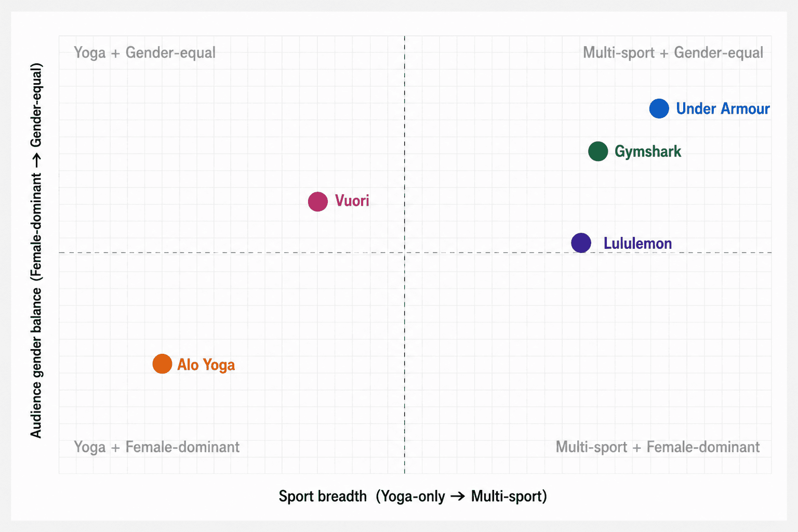This screenshot has height=532, width=798.
Task: Click the arrow in the x-axis title
Action: 458,497
